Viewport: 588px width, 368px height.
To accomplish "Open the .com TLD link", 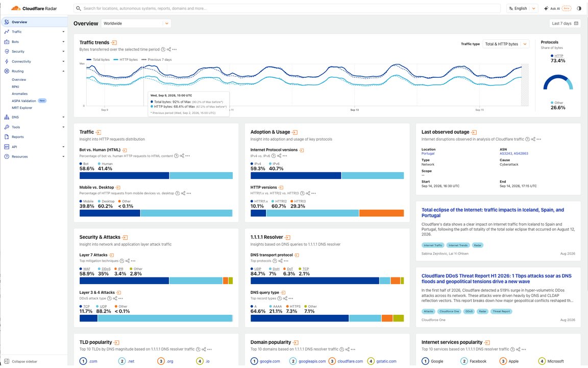I will [93, 361].
